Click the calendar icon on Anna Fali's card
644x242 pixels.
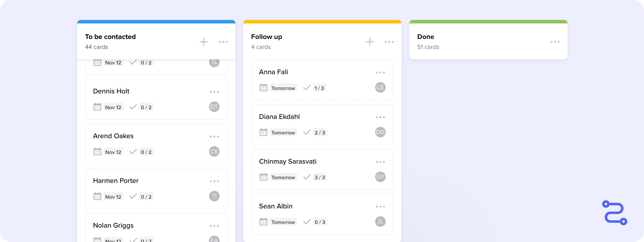click(263, 88)
